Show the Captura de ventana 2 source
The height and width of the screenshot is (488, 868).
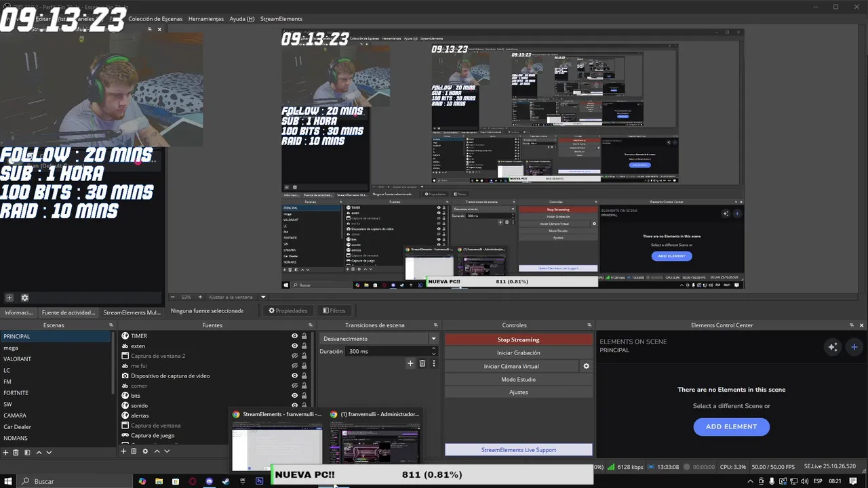click(x=294, y=356)
